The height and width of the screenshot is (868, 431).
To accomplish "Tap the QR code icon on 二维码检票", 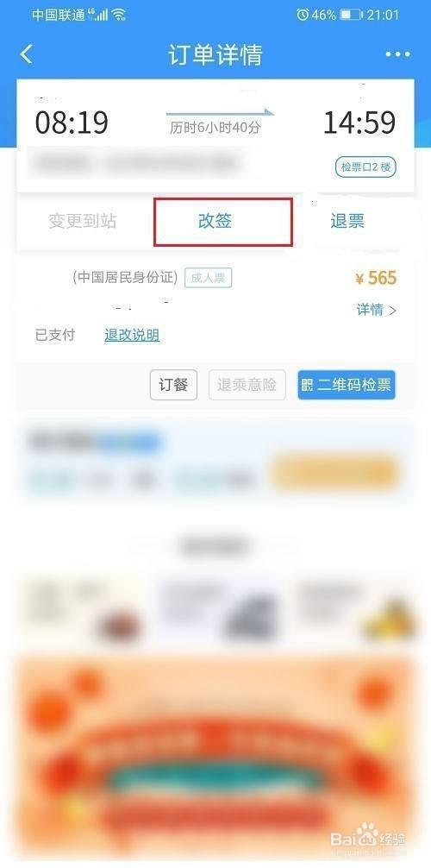I will [307, 385].
